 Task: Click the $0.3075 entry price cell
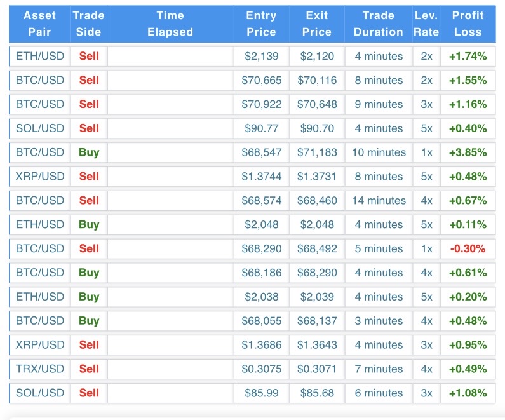[x=261, y=369]
